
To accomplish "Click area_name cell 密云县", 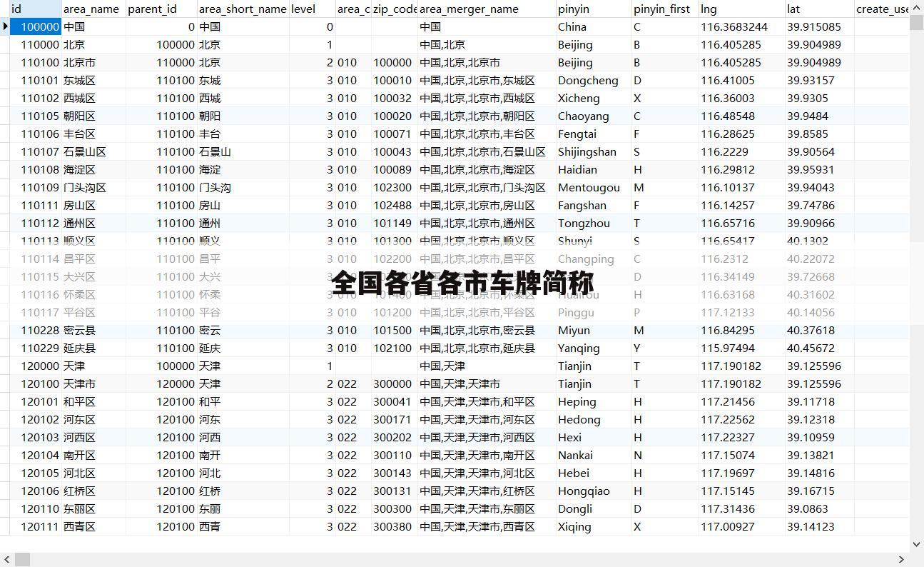I will 93,330.
